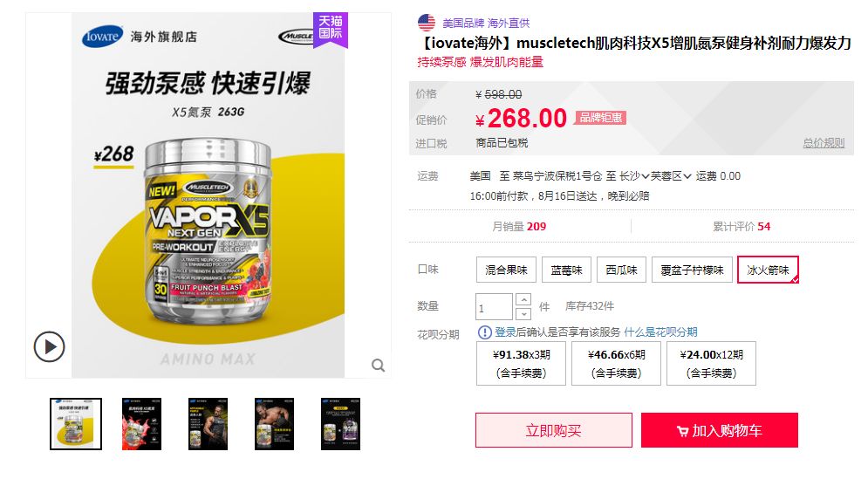Viewport: 868px width, 479px height.
Task: Expand the 长沙 city dropdown
Action: point(634,176)
